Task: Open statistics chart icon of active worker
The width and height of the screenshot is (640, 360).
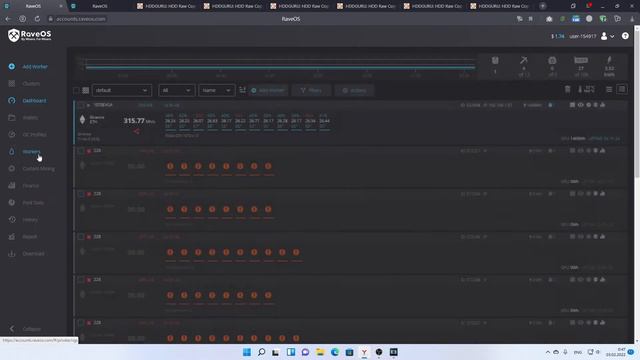Action: pos(603,105)
